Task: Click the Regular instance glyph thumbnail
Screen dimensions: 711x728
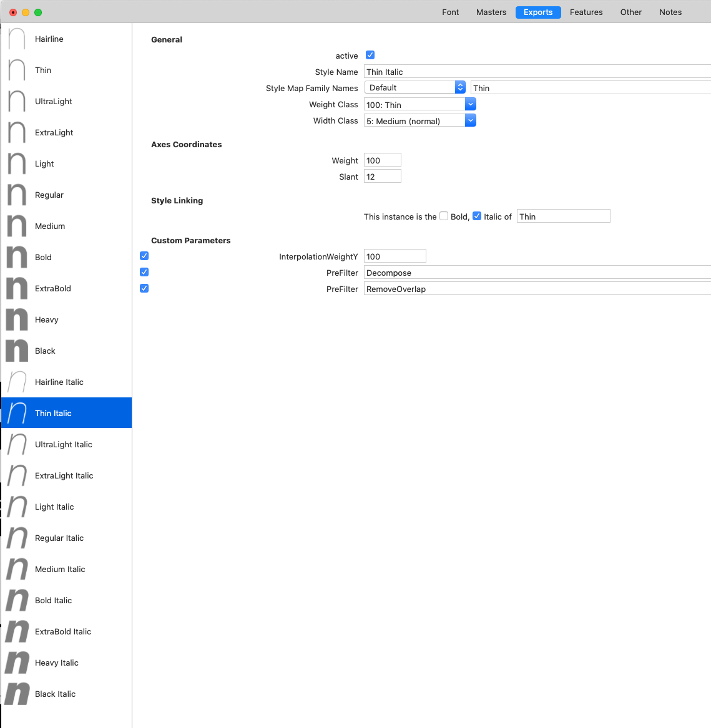Action: pyautogui.click(x=17, y=195)
